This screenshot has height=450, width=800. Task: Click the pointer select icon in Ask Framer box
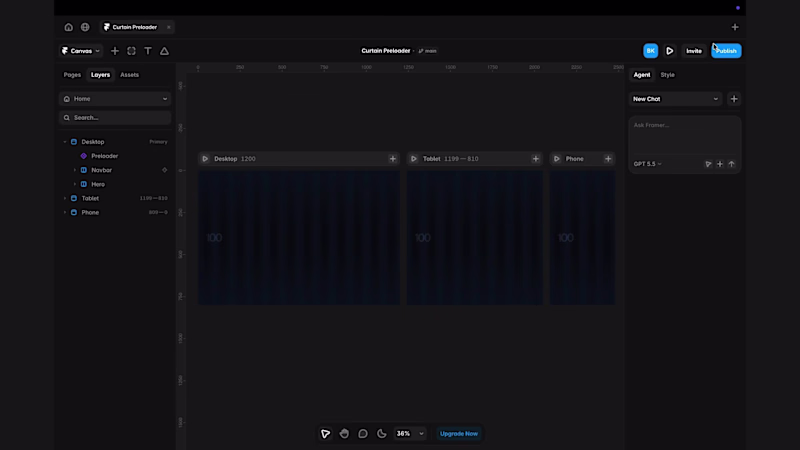coord(708,164)
